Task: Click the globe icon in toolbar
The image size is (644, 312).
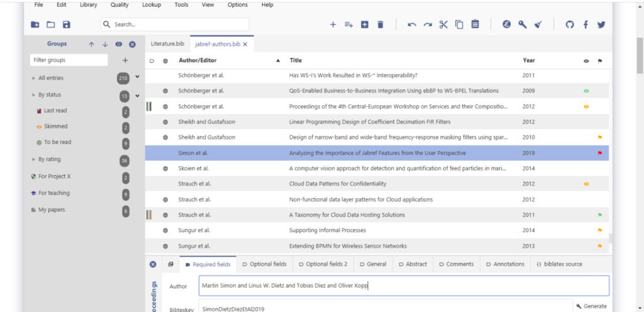Action: click(507, 25)
